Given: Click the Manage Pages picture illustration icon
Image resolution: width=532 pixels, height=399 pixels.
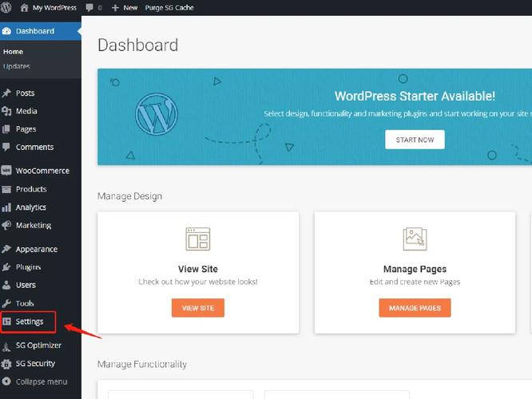Looking at the screenshot, I should (415, 239).
